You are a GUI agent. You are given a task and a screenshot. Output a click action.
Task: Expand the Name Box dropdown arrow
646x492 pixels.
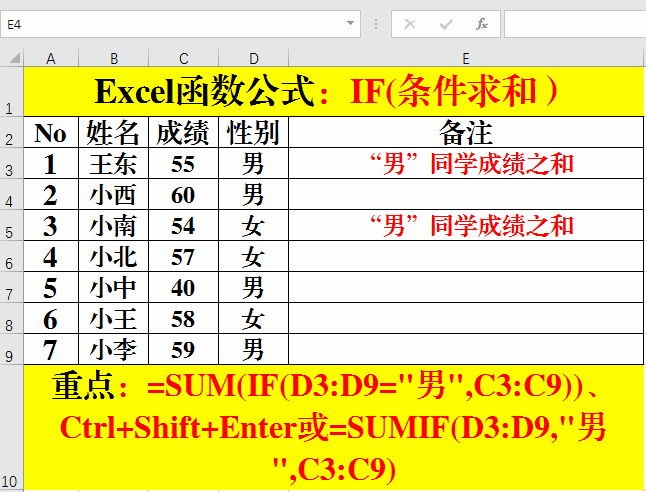tap(350, 23)
